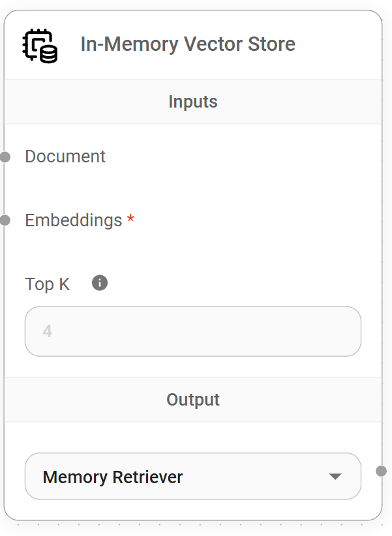Focus the Top K input field

click(x=192, y=331)
